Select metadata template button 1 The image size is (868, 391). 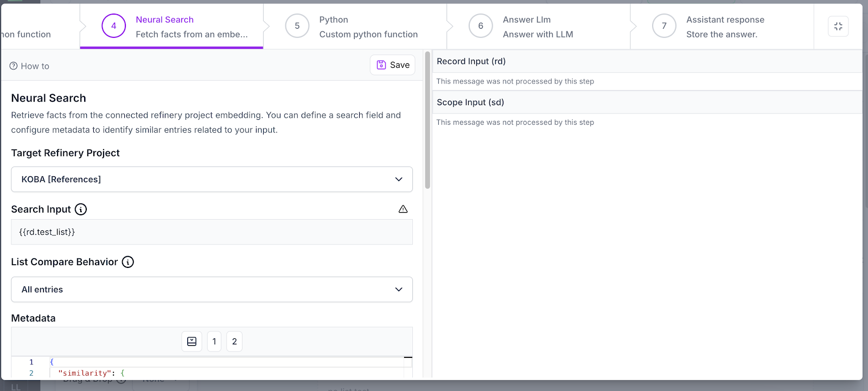(x=214, y=342)
